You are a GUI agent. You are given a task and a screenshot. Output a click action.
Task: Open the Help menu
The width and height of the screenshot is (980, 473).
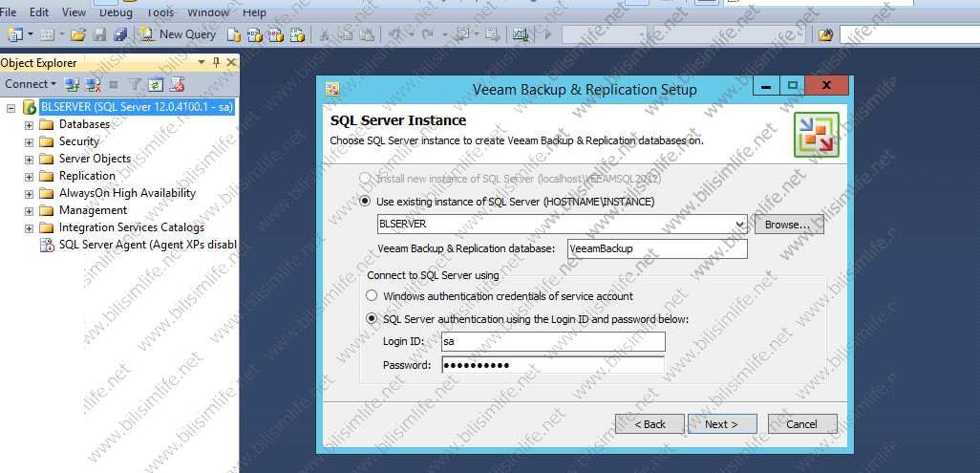(x=254, y=11)
